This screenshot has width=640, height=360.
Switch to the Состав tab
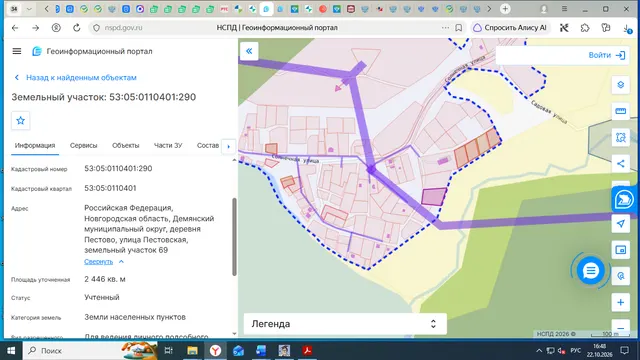point(208,145)
